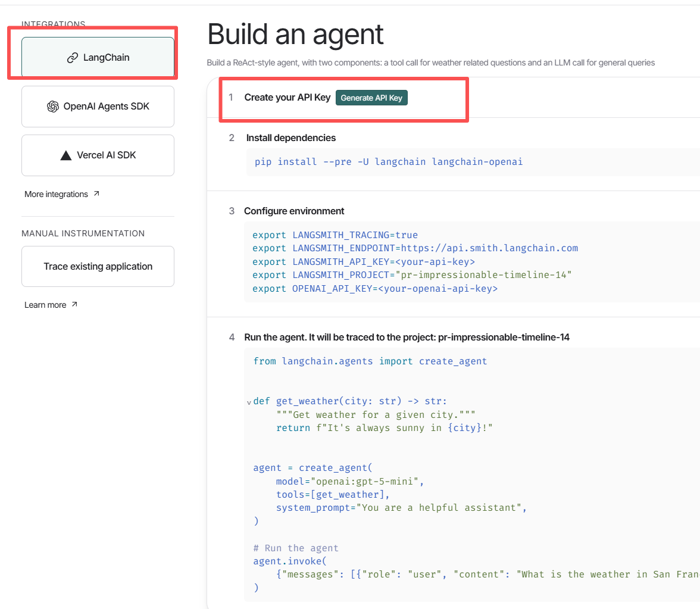Click the 'Build a ReAct-style agent' description text
The width and height of the screenshot is (700, 609).
430,63
